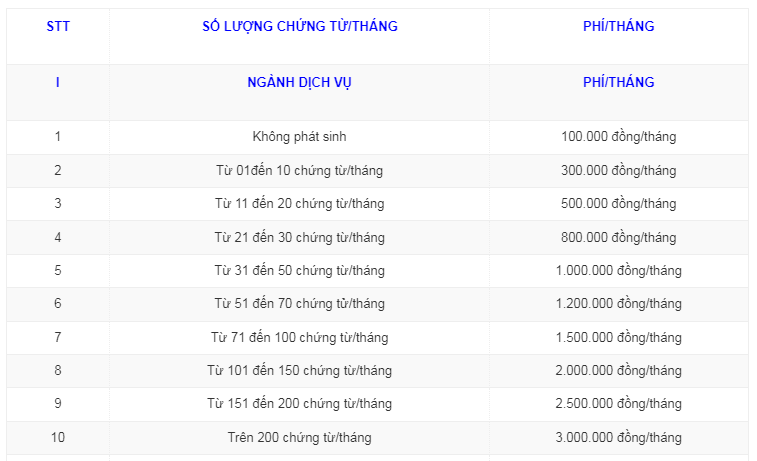Select the Roman numeral "I" cell

[x=57, y=83]
